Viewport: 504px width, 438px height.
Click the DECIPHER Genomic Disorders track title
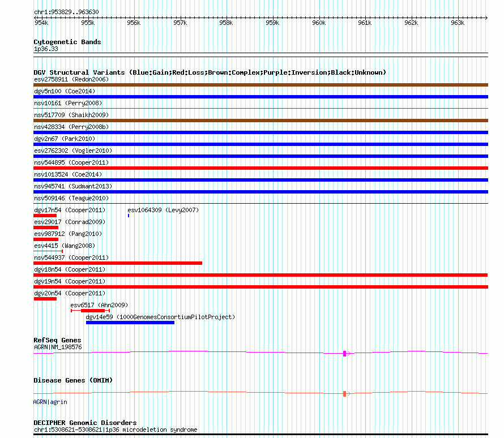[85, 423]
